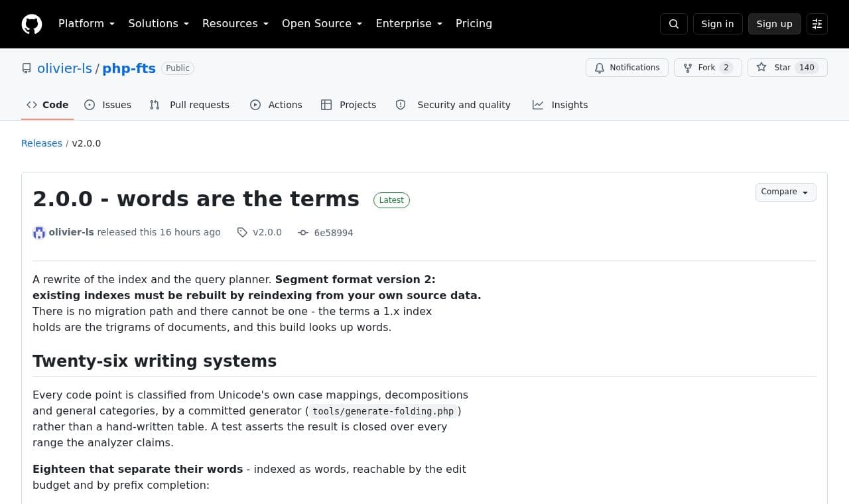Viewport: 849px width, 504px height.
Task: Open commit 6e58994
Action: [x=326, y=233]
